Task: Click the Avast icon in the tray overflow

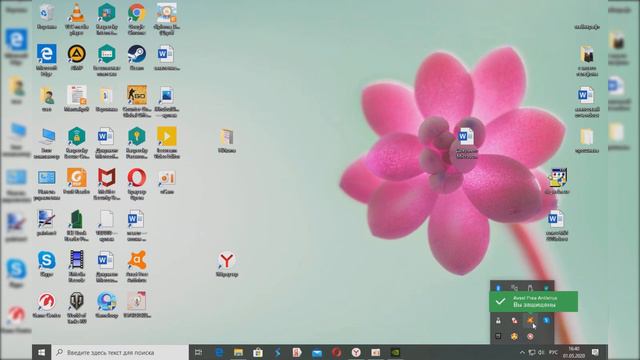Action: tap(530, 320)
